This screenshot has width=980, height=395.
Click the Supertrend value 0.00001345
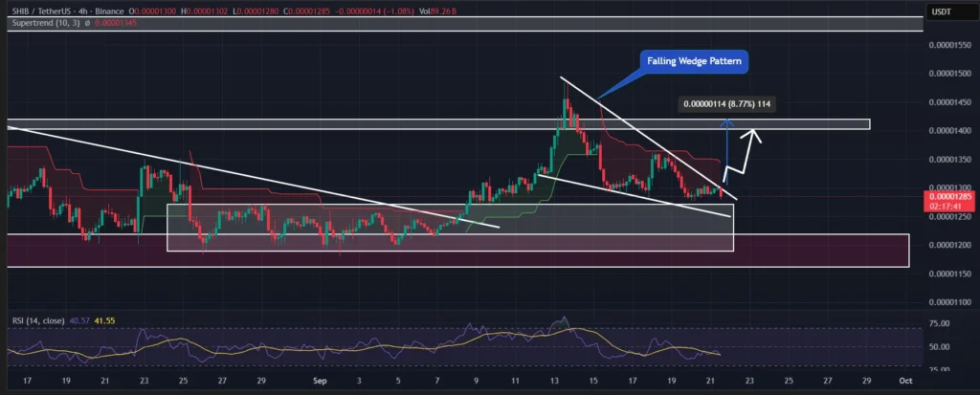point(116,23)
